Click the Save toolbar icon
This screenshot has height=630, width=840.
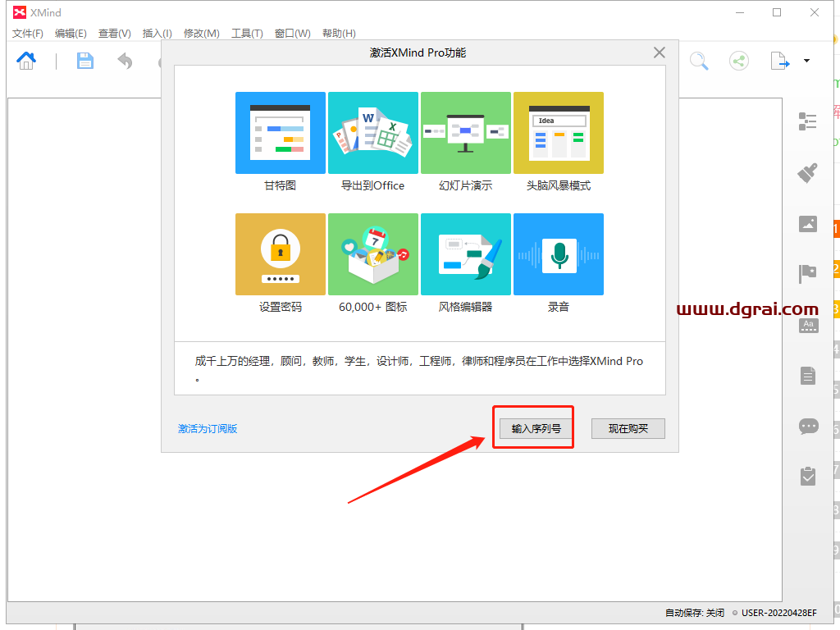pos(85,61)
